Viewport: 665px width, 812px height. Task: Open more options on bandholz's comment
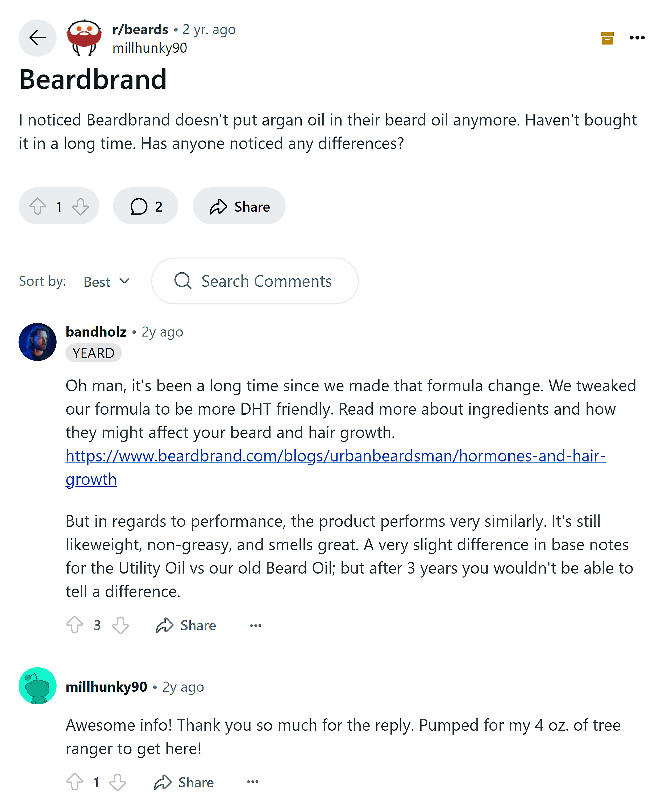[x=256, y=625]
